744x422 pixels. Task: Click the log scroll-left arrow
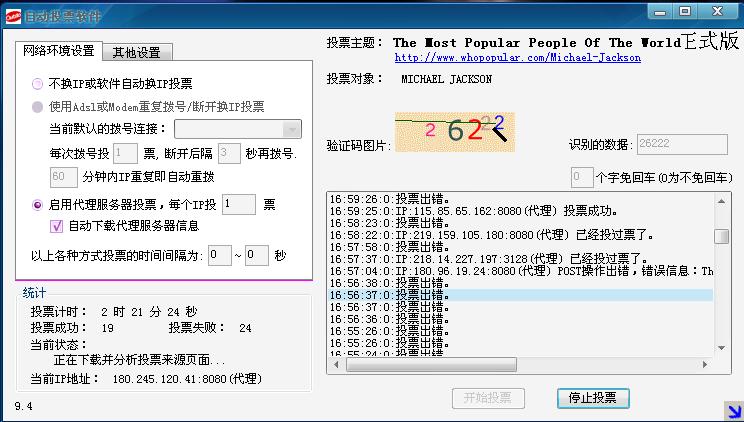coord(336,365)
